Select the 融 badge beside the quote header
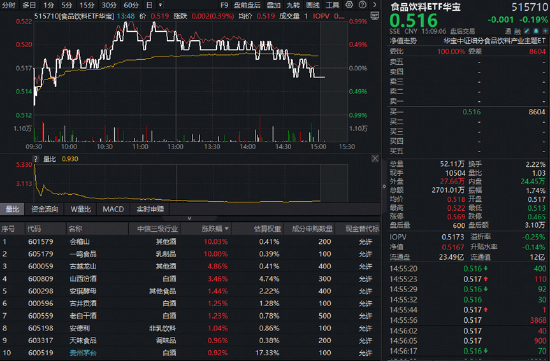Viewport: 550px width, 361px height. click(517, 31)
